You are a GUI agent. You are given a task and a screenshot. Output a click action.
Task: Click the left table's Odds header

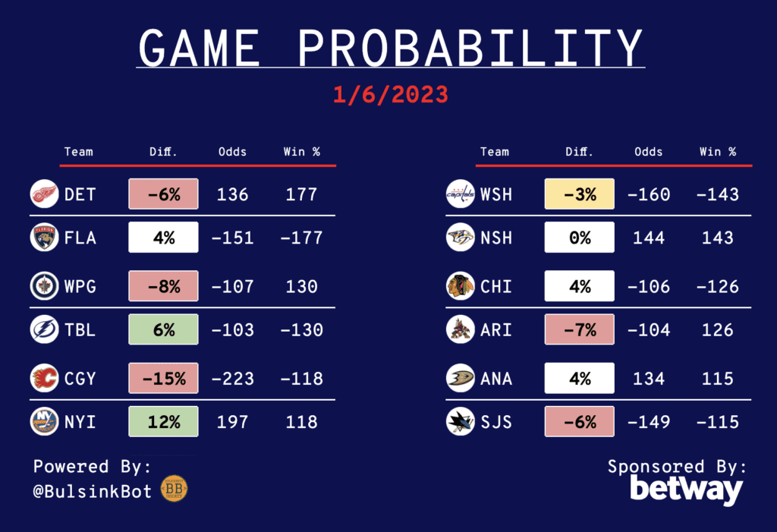click(x=232, y=152)
